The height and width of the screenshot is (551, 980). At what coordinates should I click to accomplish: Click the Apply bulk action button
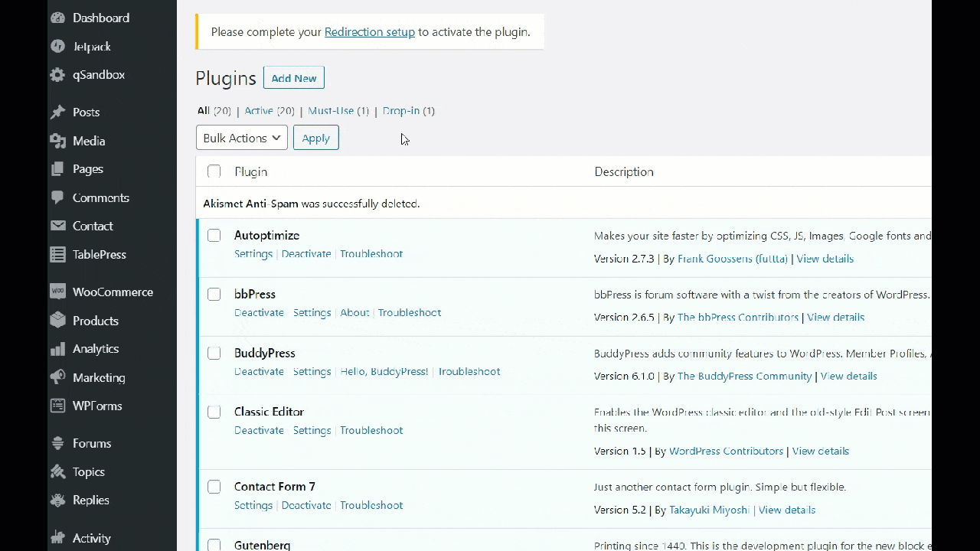tap(315, 138)
